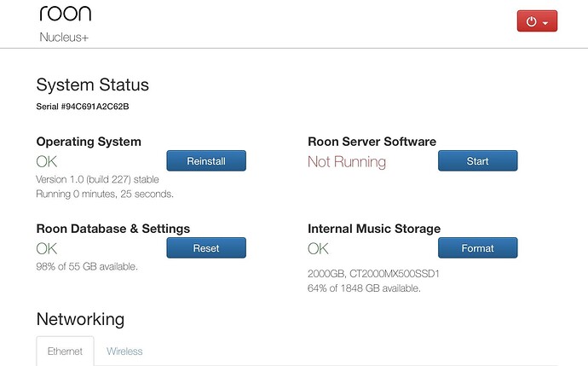Open the red power dropdown button
Image resolution: width=588 pixels, height=366 pixels.
[x=537, y=21]
